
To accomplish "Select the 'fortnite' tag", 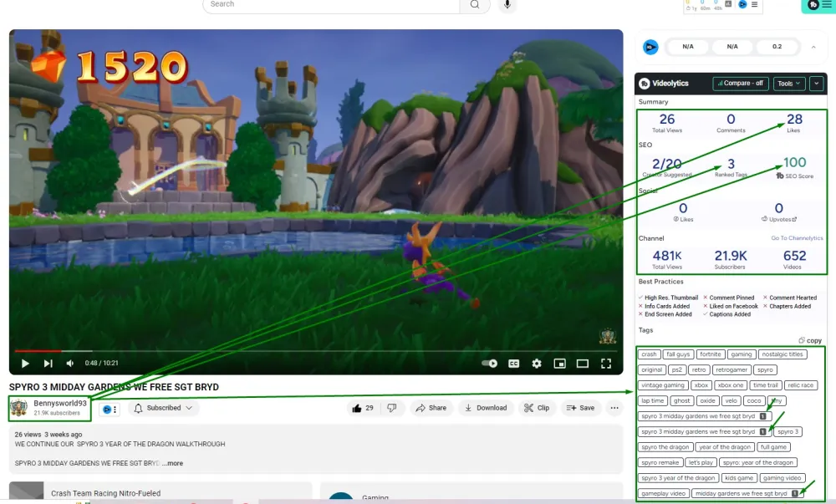I will point(710,354).
